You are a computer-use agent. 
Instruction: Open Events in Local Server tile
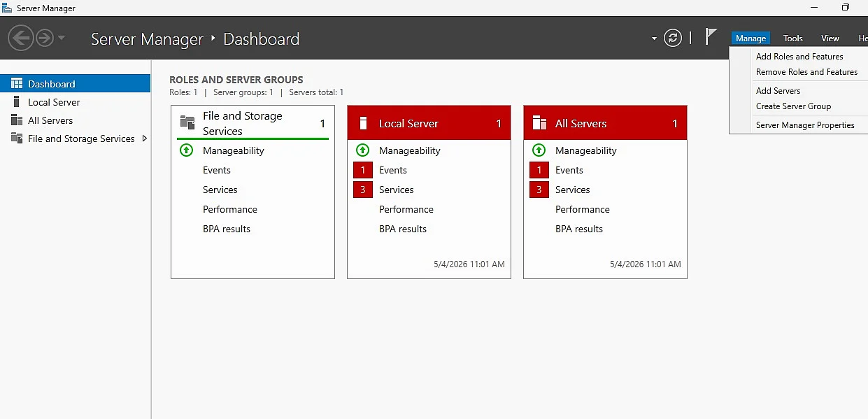(393, 170)
